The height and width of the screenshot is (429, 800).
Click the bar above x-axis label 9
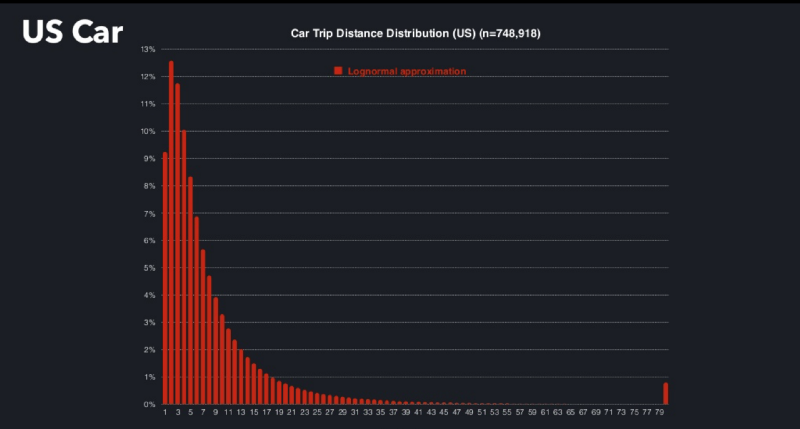click(216, 350)
